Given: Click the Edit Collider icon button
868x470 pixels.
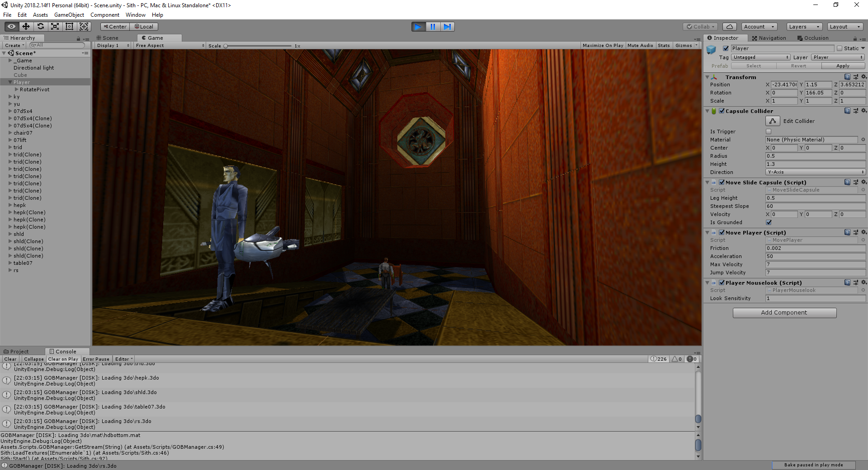Looking at the screenshot, I should point(773,121).
